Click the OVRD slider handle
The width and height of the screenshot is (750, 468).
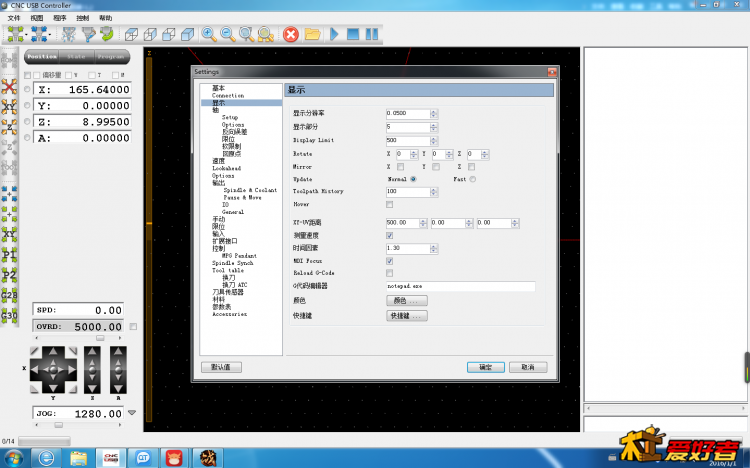point(100,338)
